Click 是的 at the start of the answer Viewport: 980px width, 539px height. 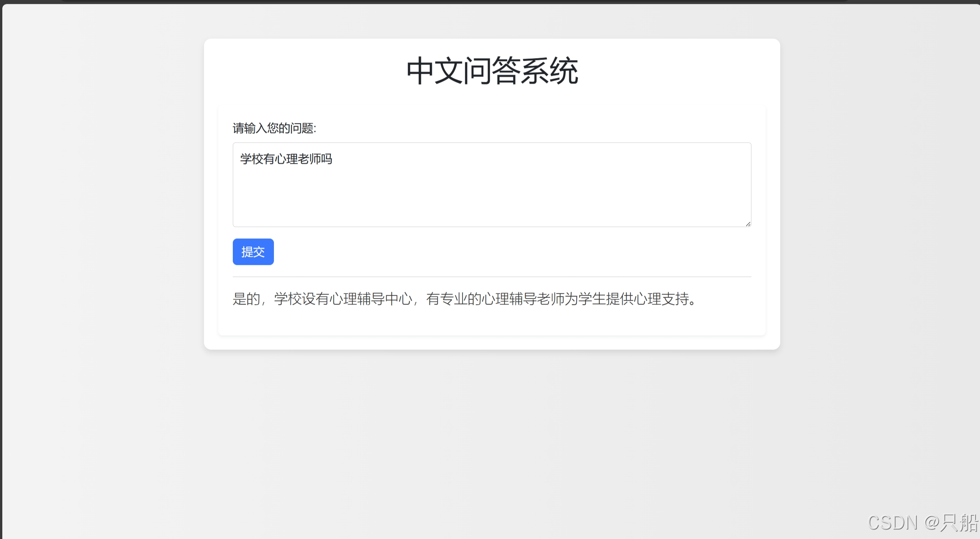(x=246, y=299)
